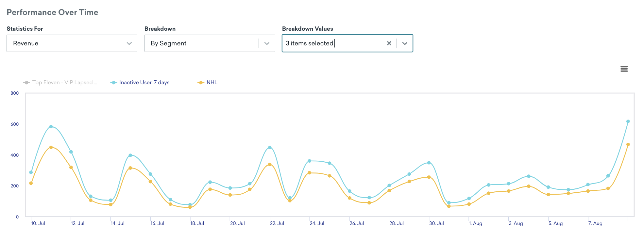Click the 400 y-axis label
Screen dimensions: 644x241
15,155
